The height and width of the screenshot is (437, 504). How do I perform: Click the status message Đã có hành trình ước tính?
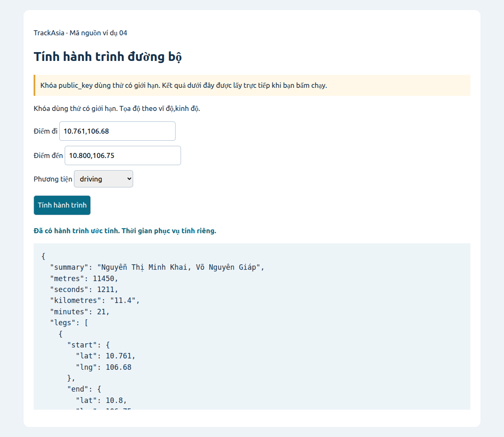[125, 231]
